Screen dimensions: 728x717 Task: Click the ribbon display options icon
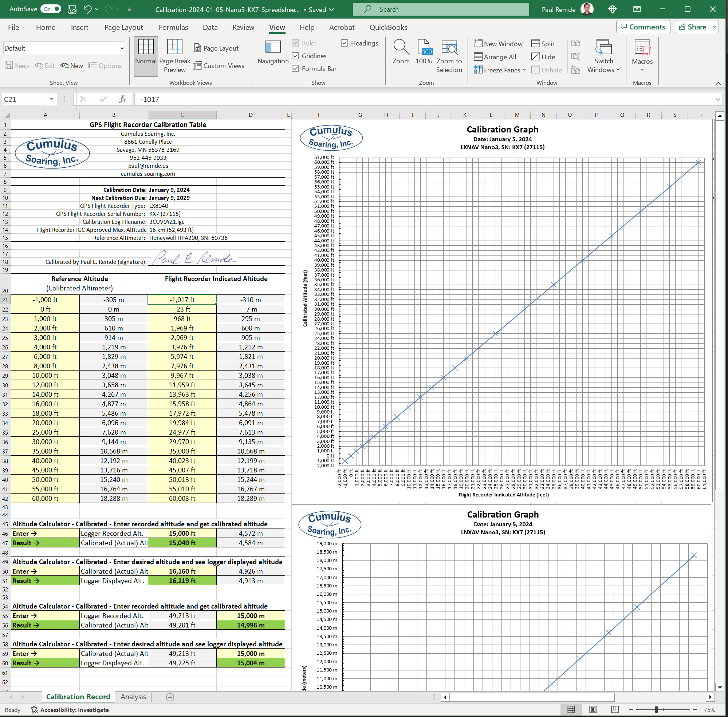[x=637, y=9]
